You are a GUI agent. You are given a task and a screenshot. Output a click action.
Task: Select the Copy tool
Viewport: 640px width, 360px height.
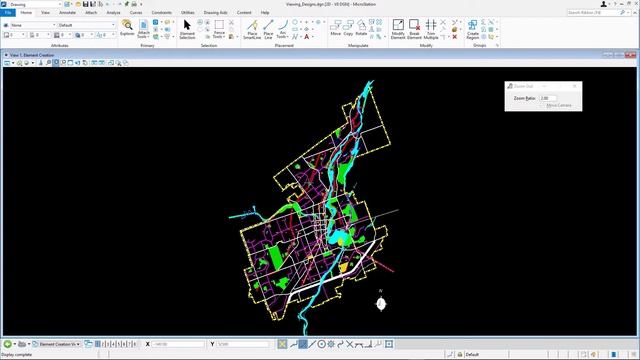(348, 28)
